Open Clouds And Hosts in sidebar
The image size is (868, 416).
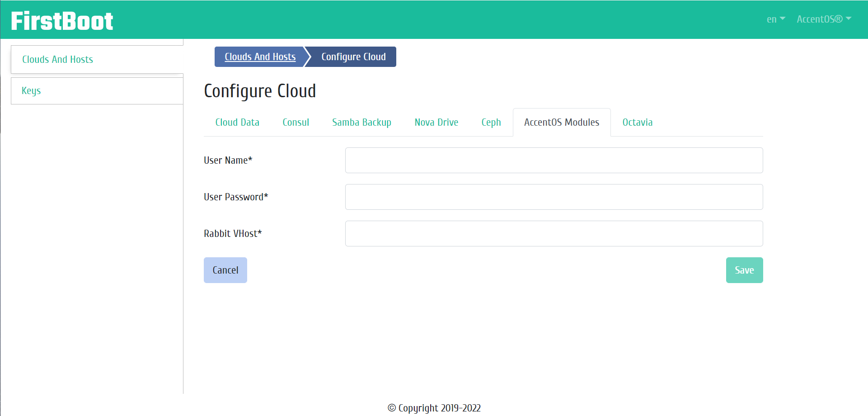pyautogui.click(x=97, y=59)
